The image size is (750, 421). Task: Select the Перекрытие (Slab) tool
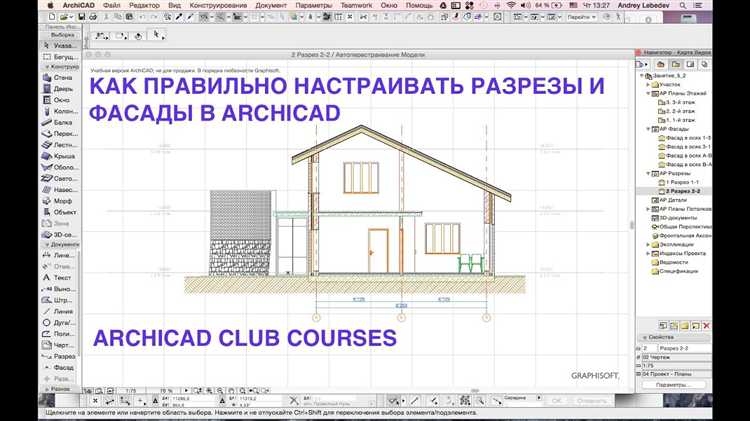click(58, 133)
